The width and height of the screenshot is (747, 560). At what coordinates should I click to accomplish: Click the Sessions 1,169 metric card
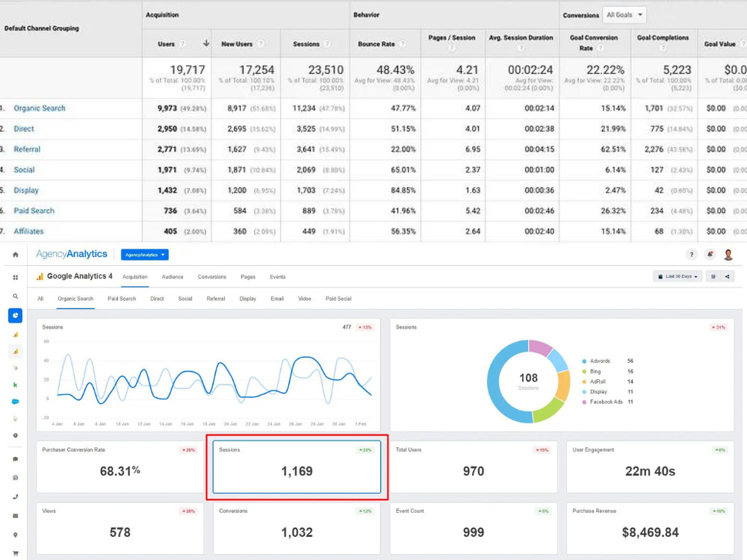[x=297, y=467]
